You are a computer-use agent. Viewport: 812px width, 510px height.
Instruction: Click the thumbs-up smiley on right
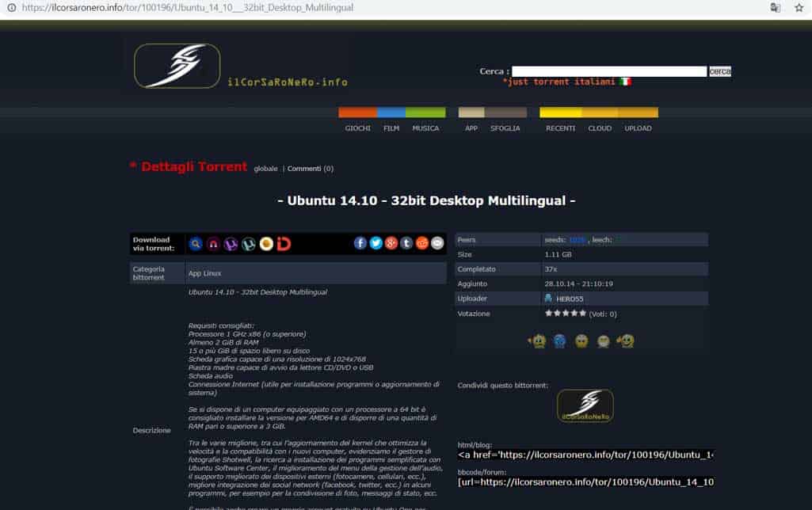[626, 341]
